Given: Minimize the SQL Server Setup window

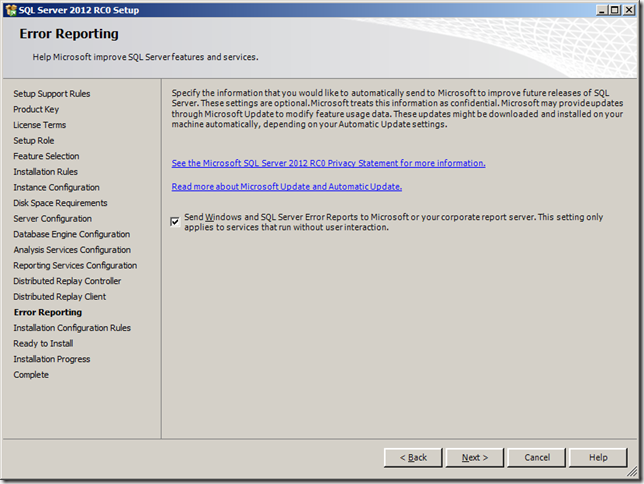Looking at the screenshot, I should click(602, 10).
